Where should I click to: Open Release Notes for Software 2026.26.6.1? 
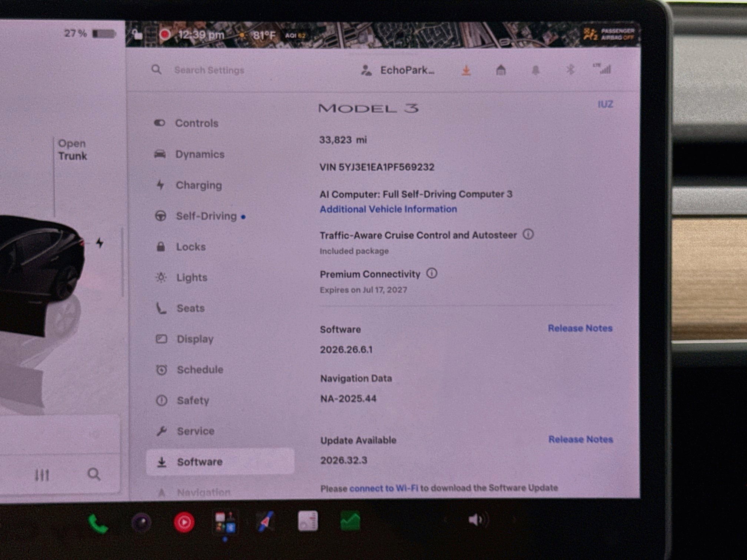click(x=580, y=328)
